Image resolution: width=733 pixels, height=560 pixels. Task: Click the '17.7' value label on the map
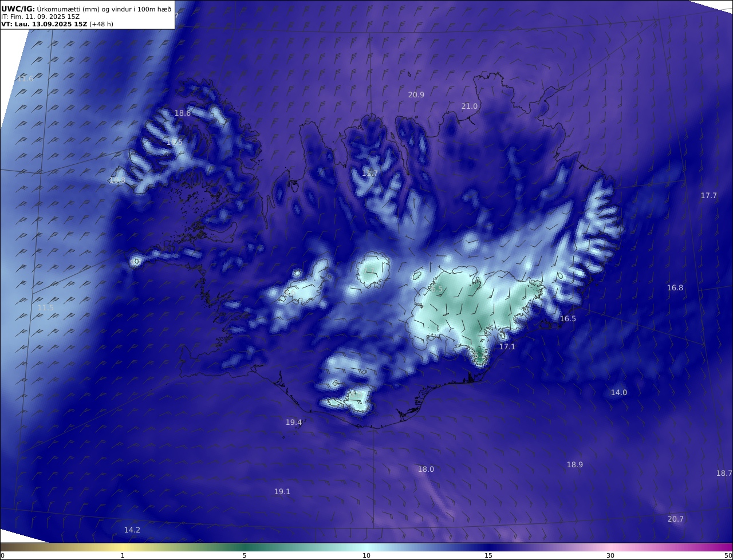709,196
